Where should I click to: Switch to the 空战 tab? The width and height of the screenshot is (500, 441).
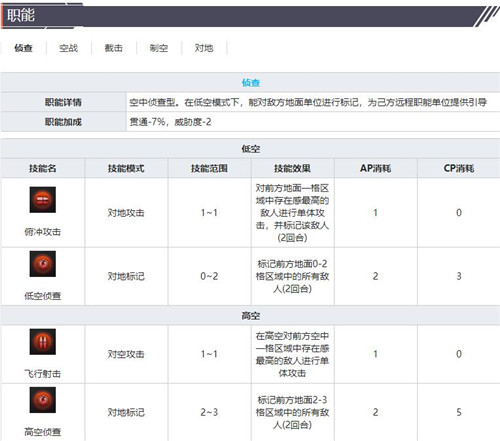point(69,48)
